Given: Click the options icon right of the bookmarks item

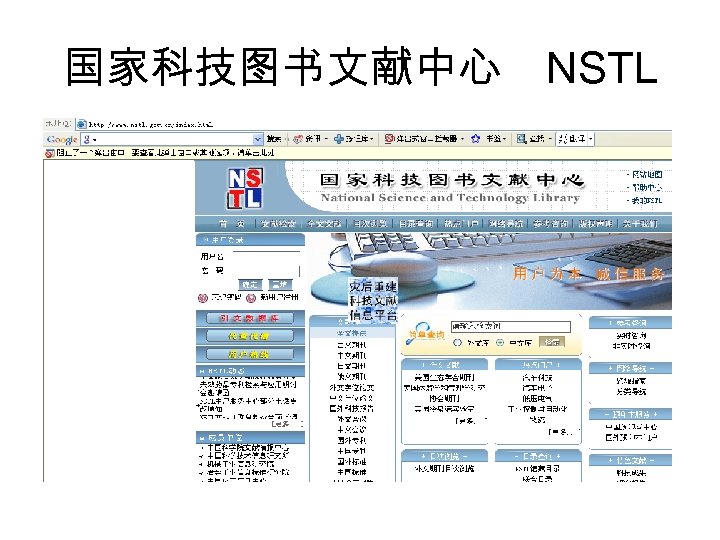Looking at the screenshot, I should coord(521,139).
